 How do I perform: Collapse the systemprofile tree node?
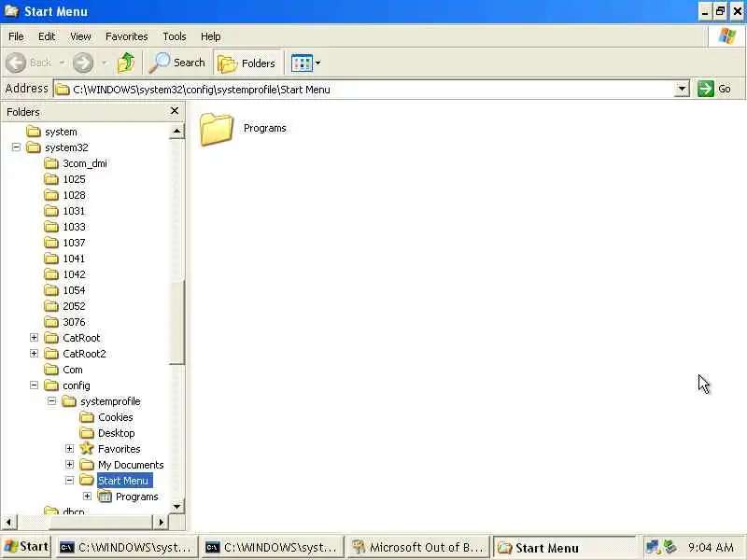pos(51,401)
